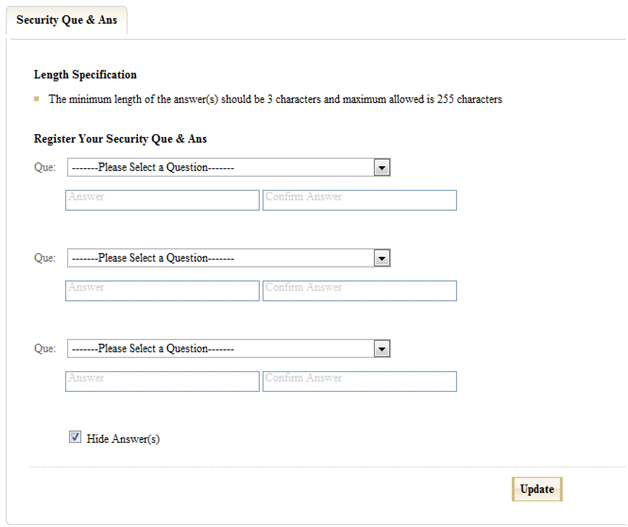Open the Security Que & Ans tab

click(65, 20)
